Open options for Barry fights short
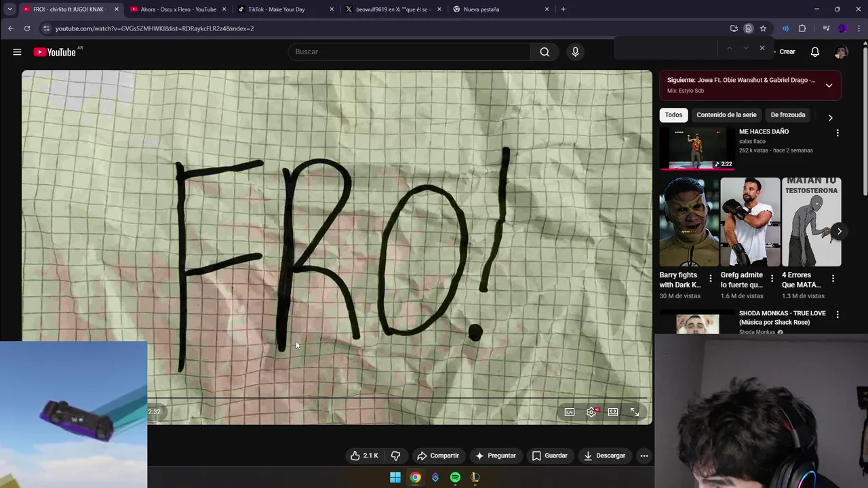This screenshot has width=868, height=488. coord(711,279)
